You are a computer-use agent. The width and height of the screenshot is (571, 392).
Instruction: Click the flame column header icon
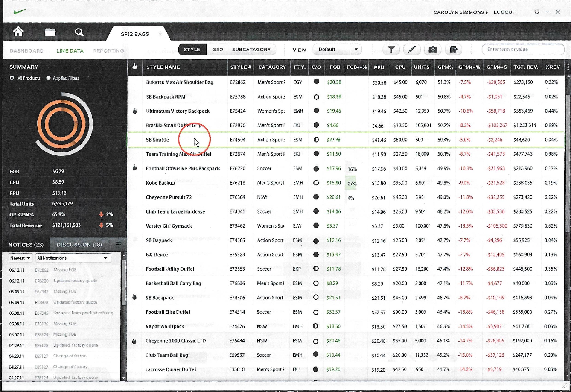(x=135, y=67)
